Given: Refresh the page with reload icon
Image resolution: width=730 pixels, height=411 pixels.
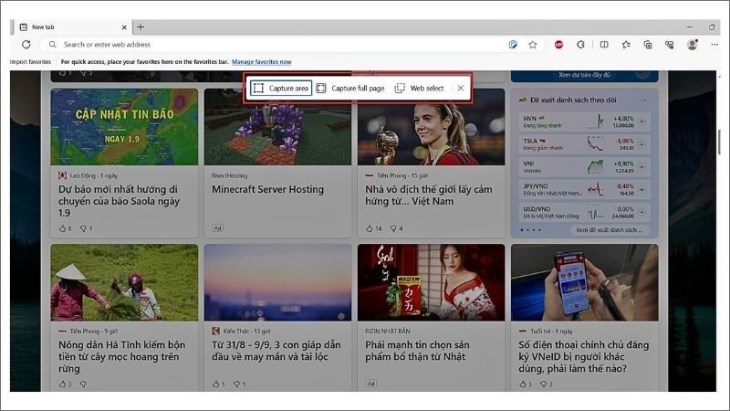Looking at the screenshot, I should 26,45.
